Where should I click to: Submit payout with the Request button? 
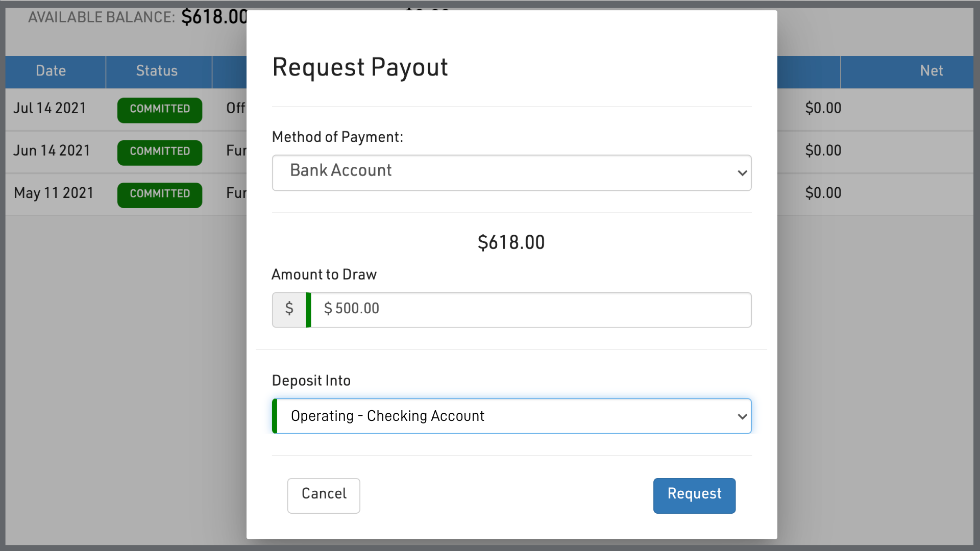[694, 495]
